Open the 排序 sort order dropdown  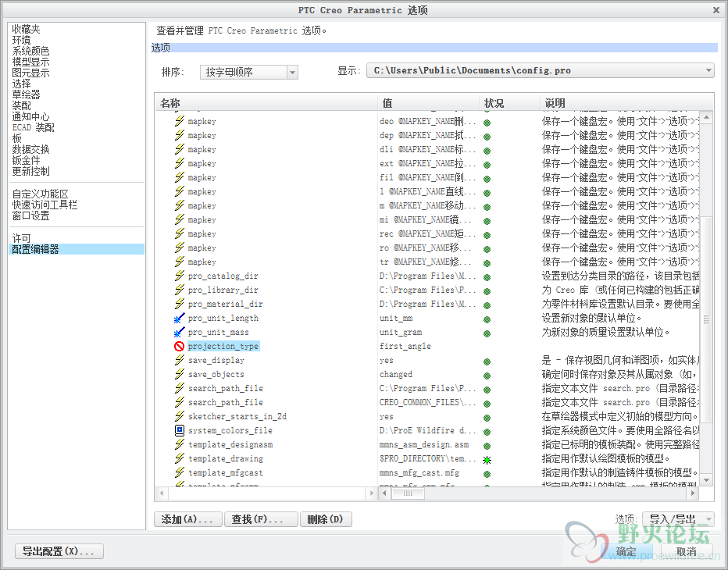[249, 72]
